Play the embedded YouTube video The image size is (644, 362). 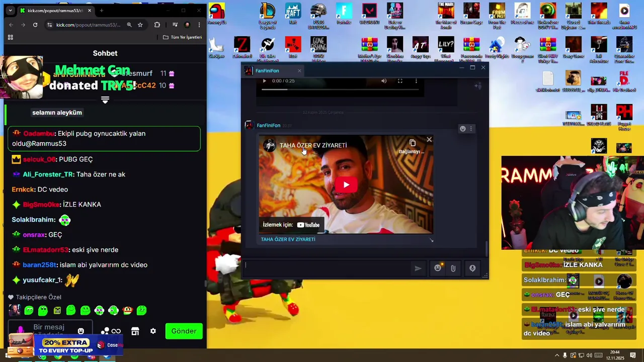346,185
